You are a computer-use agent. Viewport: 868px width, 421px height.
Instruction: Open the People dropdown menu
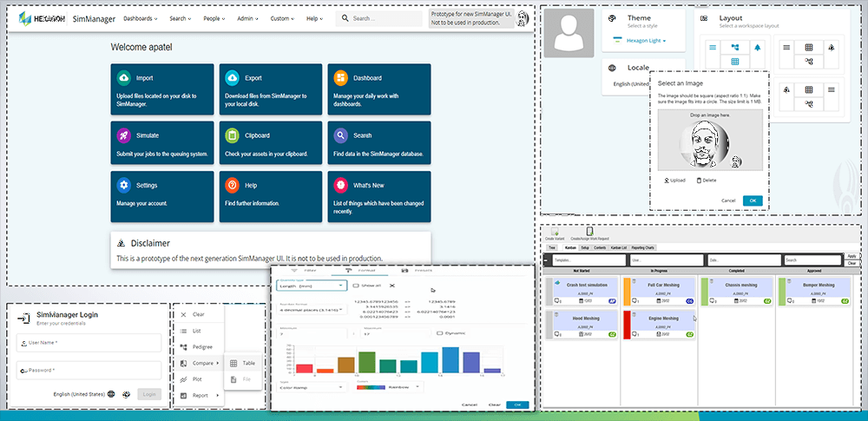coord(214,18)
